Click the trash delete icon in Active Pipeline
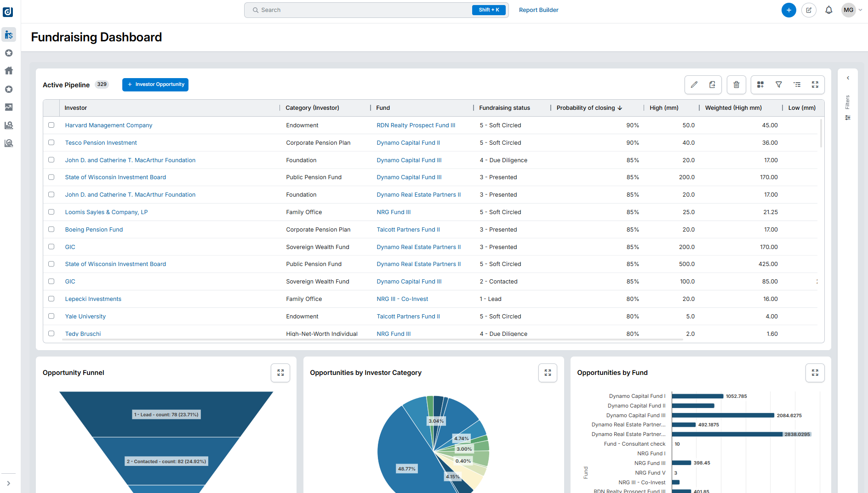Viewport: 868px width, 493px height. pyautogui.click(x=736, y=85)
